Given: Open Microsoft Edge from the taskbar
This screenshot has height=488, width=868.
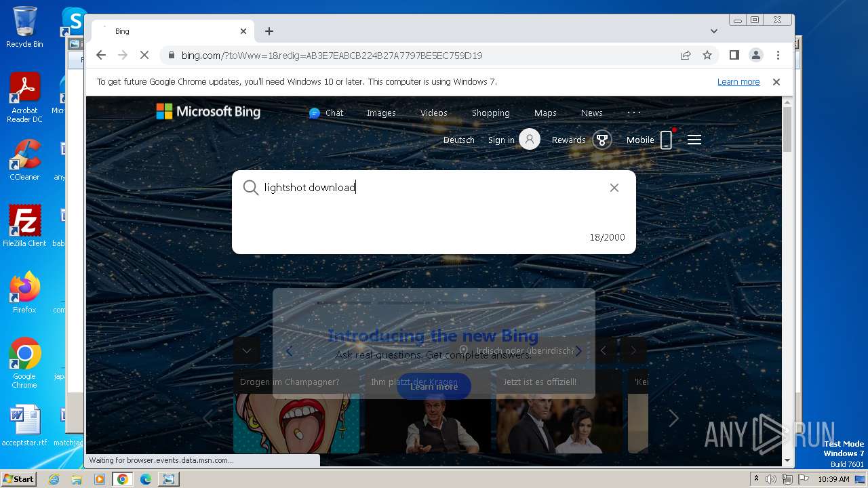Looking at the screenshot, I should pos(146,479).
